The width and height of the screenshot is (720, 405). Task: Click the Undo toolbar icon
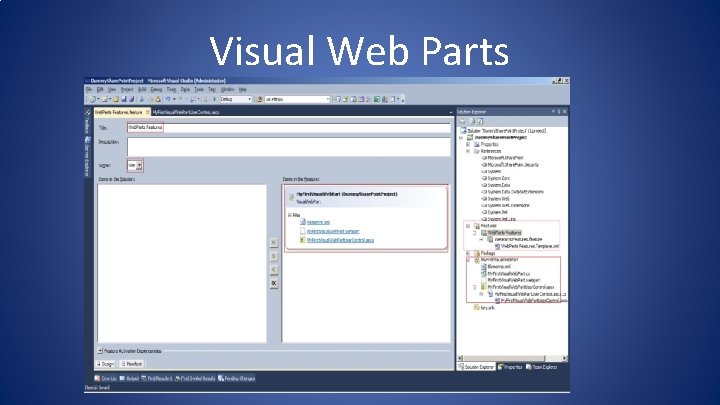tap(168, 99)
